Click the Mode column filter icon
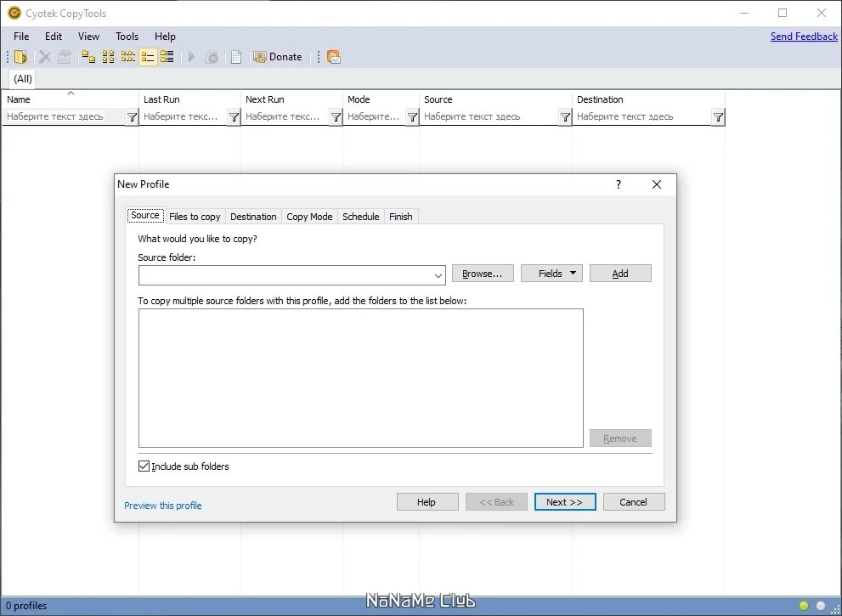The image size is (842, 616). point(412,116)
